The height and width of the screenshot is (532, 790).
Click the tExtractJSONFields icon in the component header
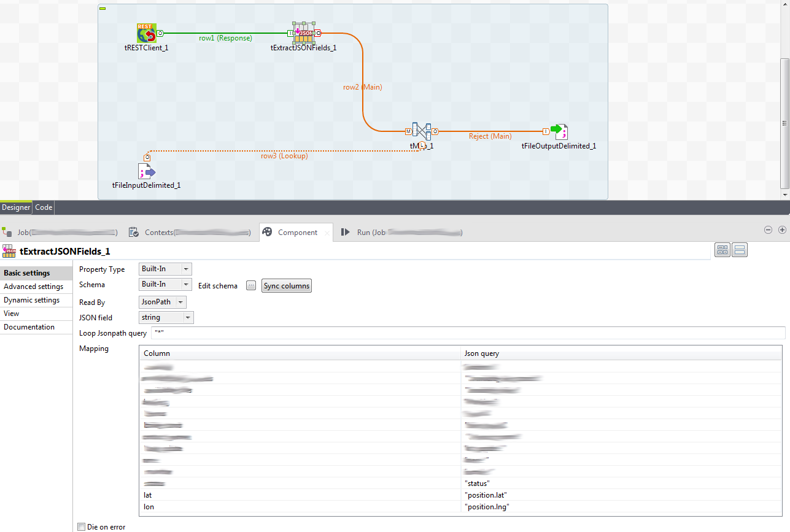tap(9, 251)
